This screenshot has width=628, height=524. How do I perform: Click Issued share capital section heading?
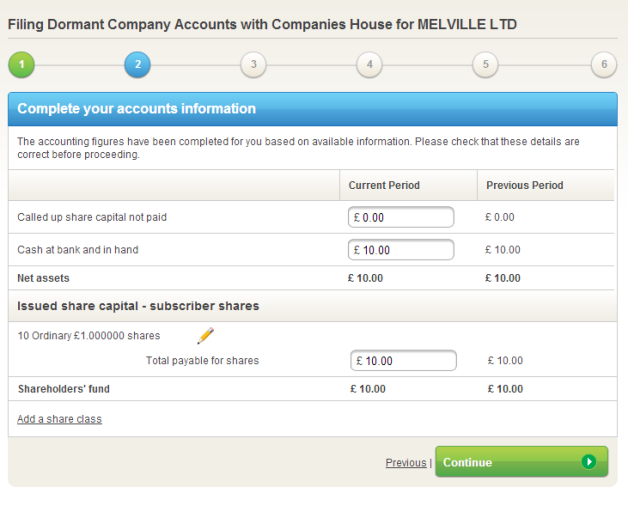click(x=138, y=306)
